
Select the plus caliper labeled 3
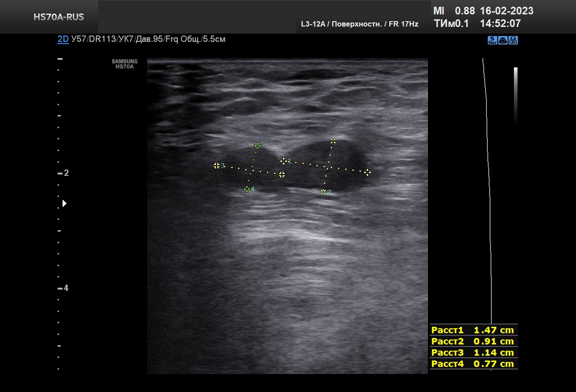tap(216, 165)
